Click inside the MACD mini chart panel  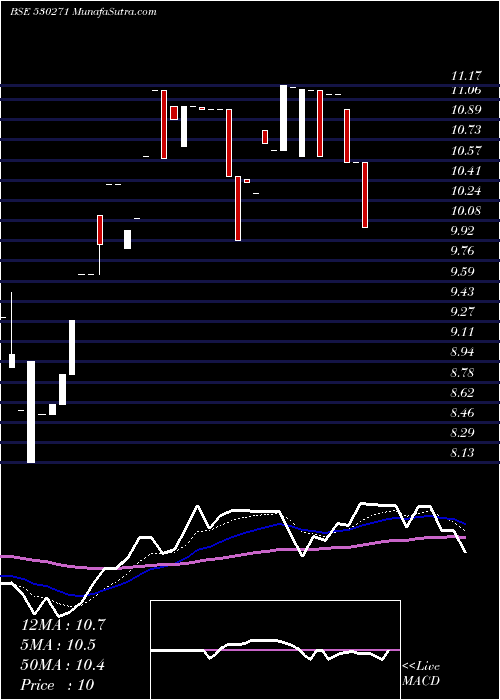(x=275, y=650)
